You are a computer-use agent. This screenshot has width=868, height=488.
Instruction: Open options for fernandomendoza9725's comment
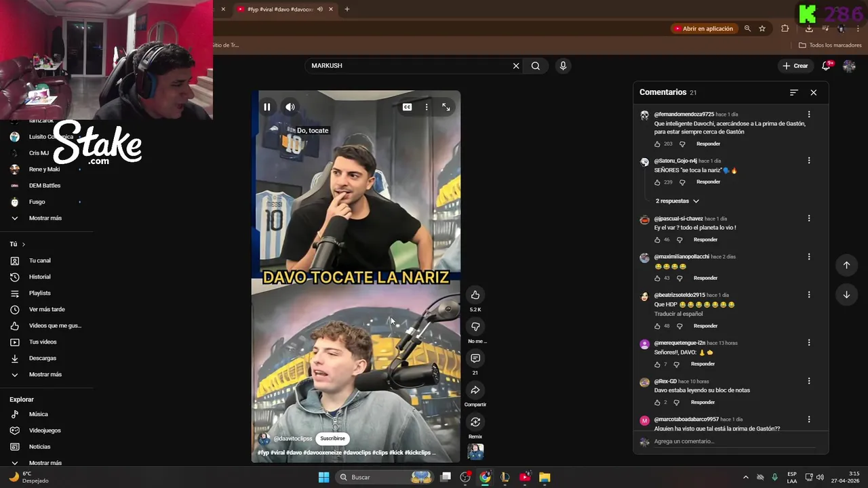point(809,115)
